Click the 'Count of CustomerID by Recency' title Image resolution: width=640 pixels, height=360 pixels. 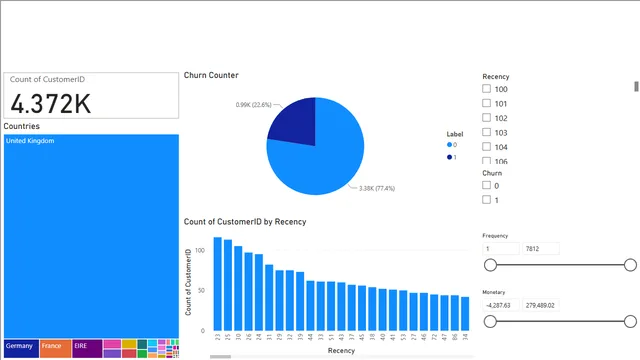click(x=245, y=222)
